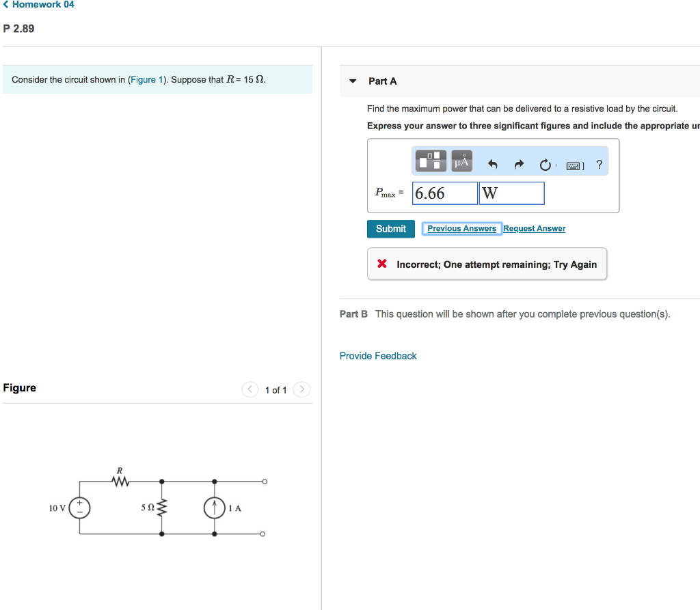Open Previous Answers

461,228
